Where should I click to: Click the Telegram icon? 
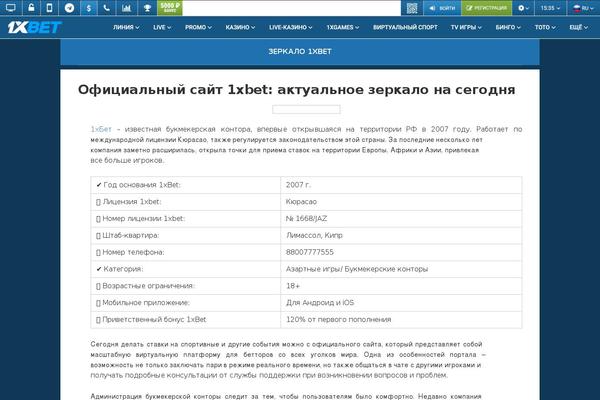click(69, 8)
